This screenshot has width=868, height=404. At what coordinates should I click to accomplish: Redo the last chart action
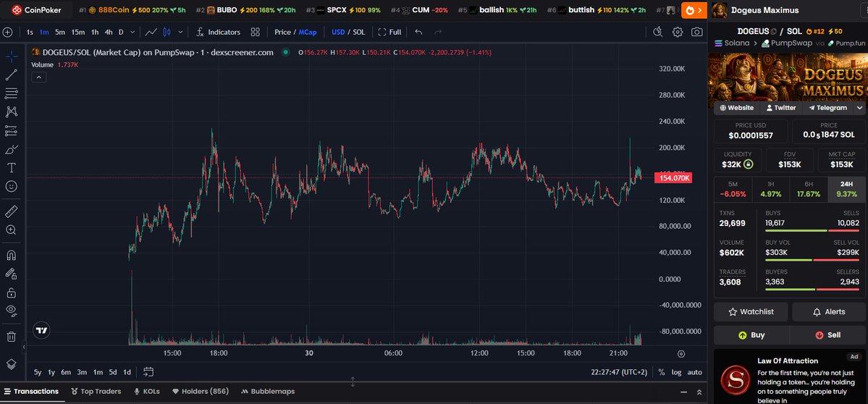tap(438, 32)
